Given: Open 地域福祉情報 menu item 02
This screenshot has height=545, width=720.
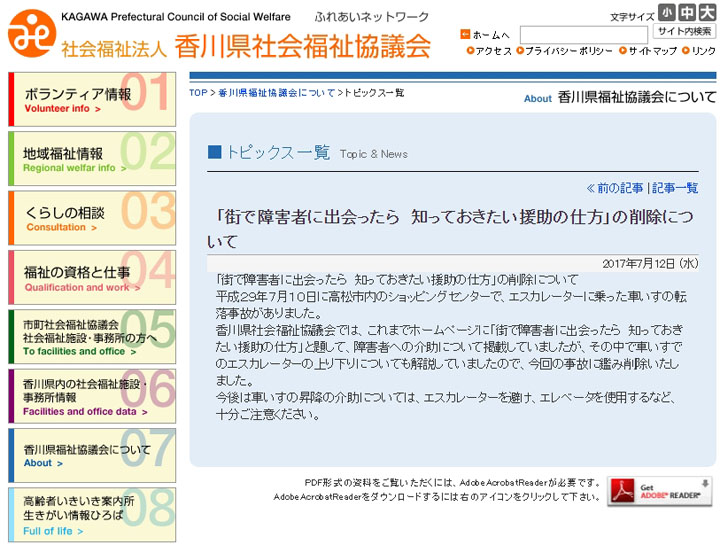Looking at the screenshot, I should [91, 160].
